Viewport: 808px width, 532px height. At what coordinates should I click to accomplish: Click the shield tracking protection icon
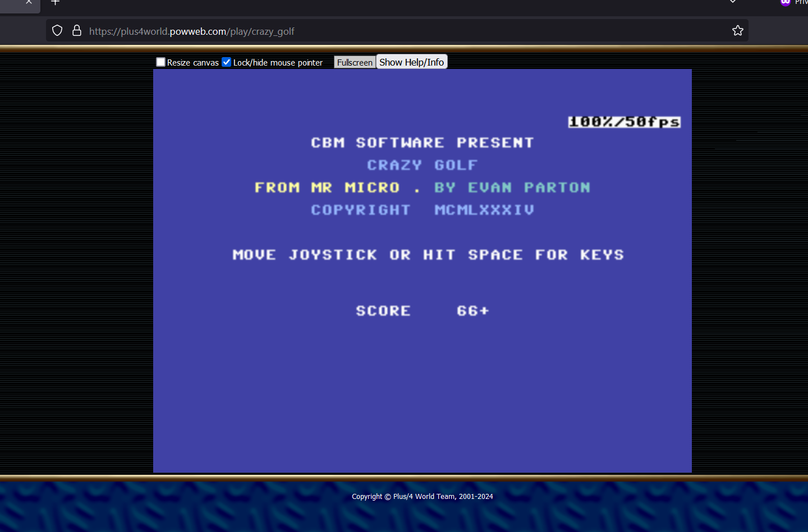point(57,31)
